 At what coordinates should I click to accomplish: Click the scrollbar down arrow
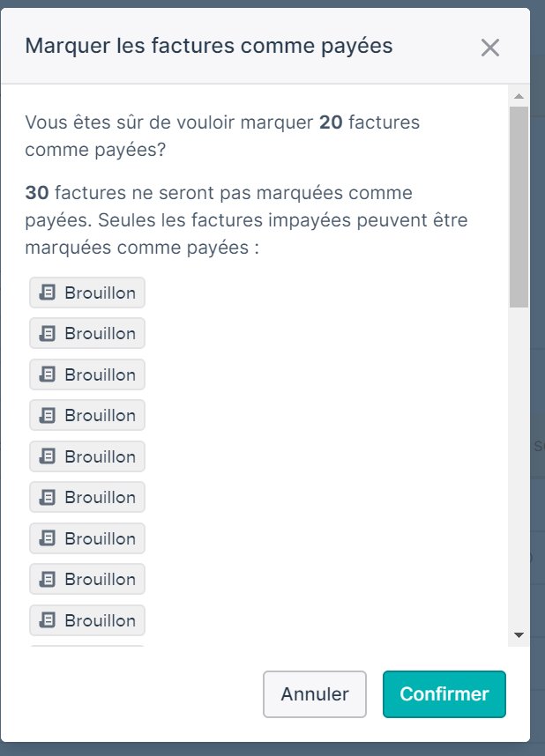(x=519, y=635)
